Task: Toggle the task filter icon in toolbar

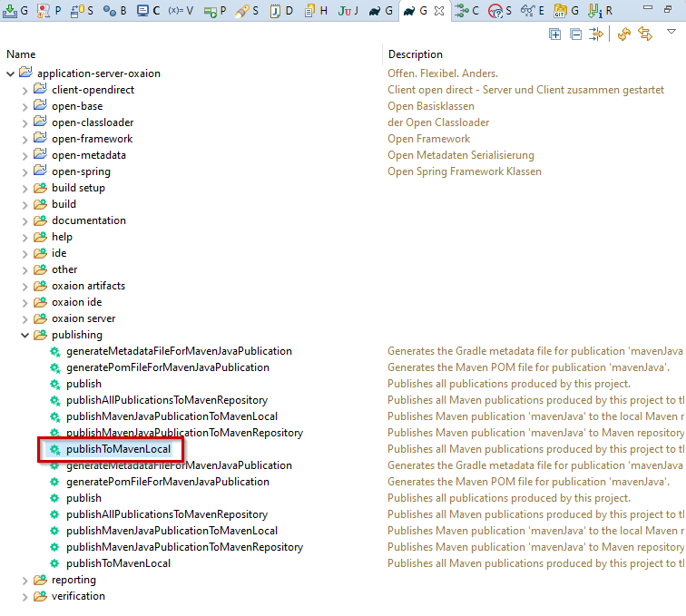Action: tap(596, 34)
